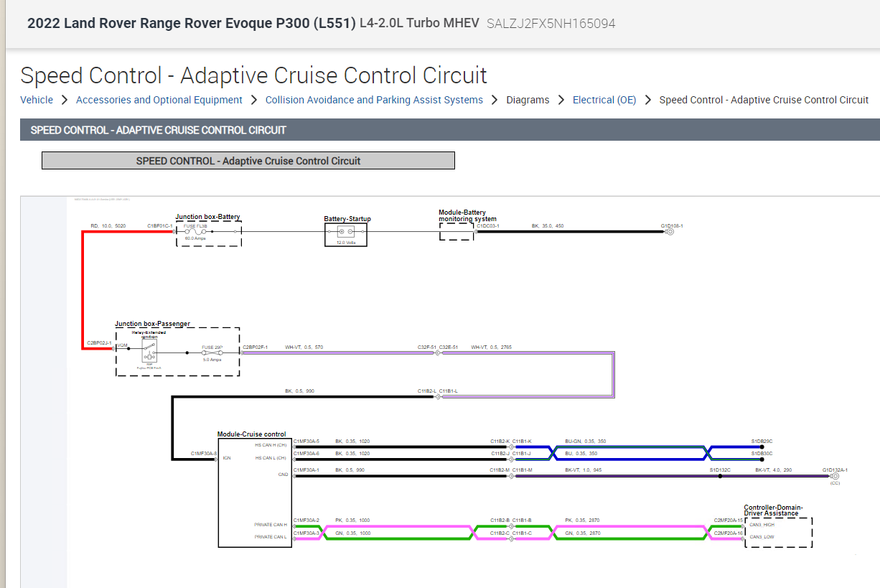Click connector label C11B2-L
Screen dimensions: 880x588
(x=427, y=391)
